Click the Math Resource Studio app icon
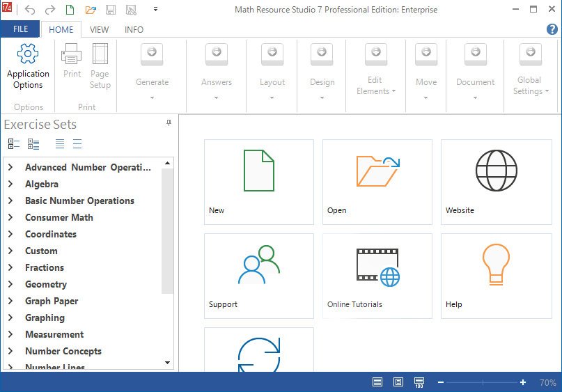This screenshot has height=392, width=562. click(7, 8)
